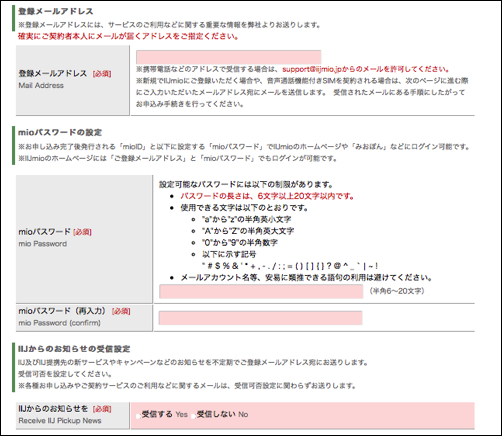Click the mio Password label text
Screen dimensions: 502x436
[43, 244]
